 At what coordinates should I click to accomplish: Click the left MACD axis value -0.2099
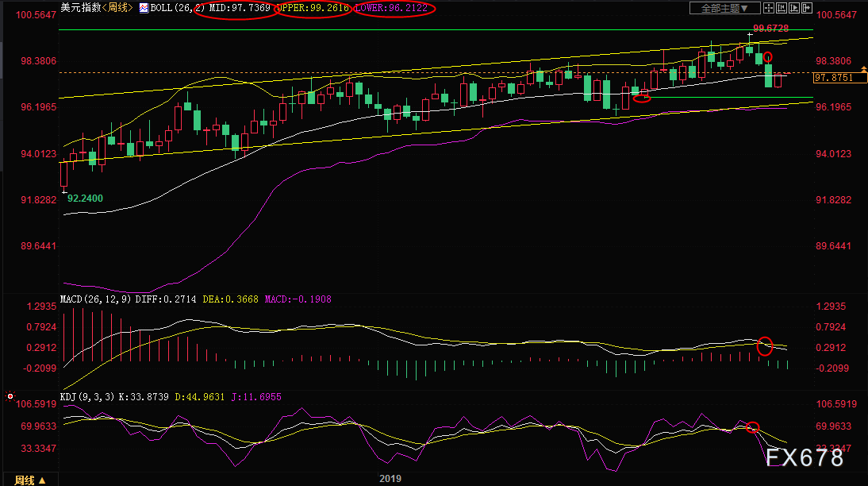pos(40,368)
